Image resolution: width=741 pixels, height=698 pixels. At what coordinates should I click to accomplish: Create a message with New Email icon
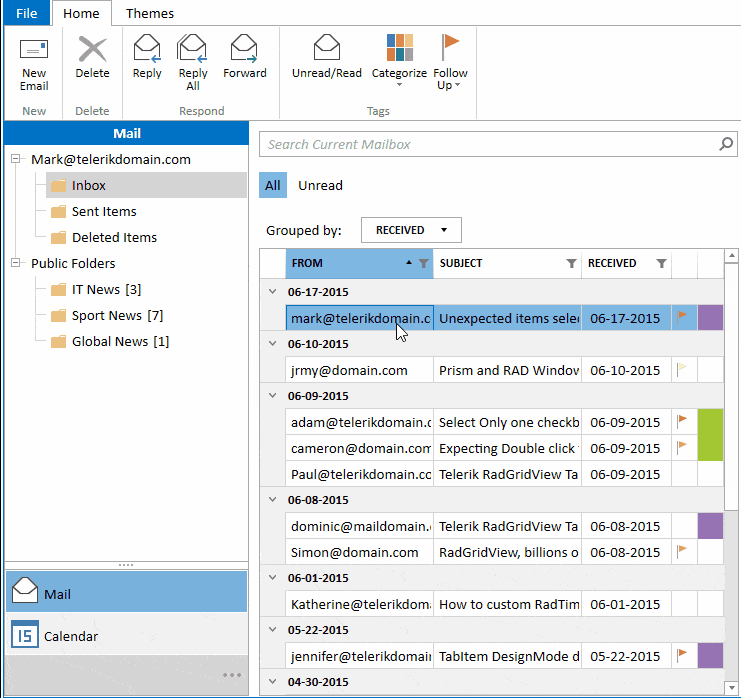(x=34, y=49)
